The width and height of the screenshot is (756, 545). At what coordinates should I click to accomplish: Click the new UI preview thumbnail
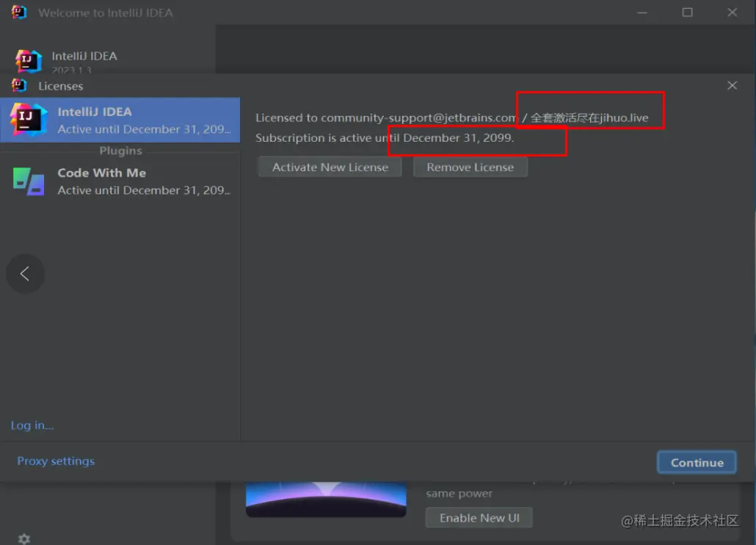pyautogui.click(x=326, y=499)
